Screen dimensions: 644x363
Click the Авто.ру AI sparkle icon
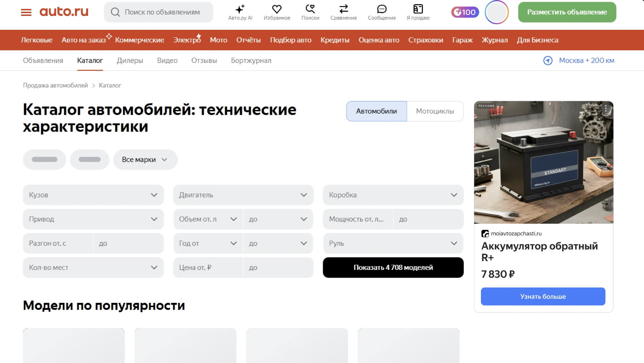[240, 9]
